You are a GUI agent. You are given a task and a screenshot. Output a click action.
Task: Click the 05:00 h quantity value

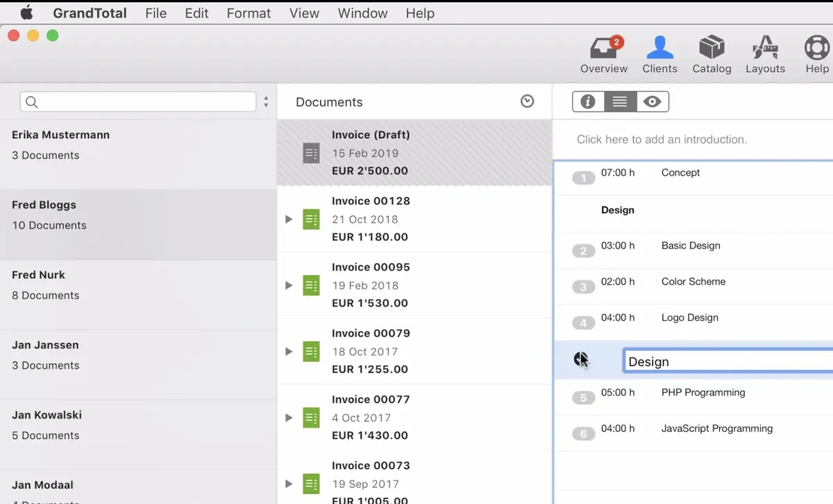(x=618, y=392)
